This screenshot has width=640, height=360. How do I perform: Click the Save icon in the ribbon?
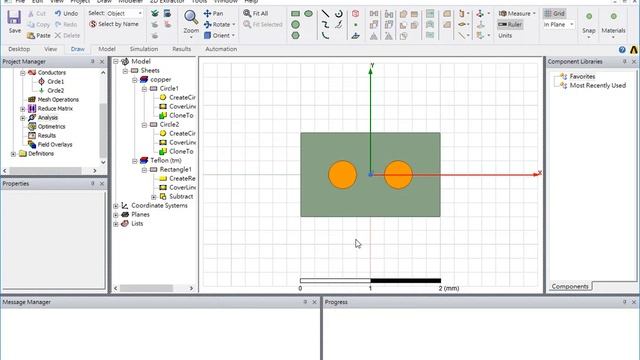click(14, 18)
